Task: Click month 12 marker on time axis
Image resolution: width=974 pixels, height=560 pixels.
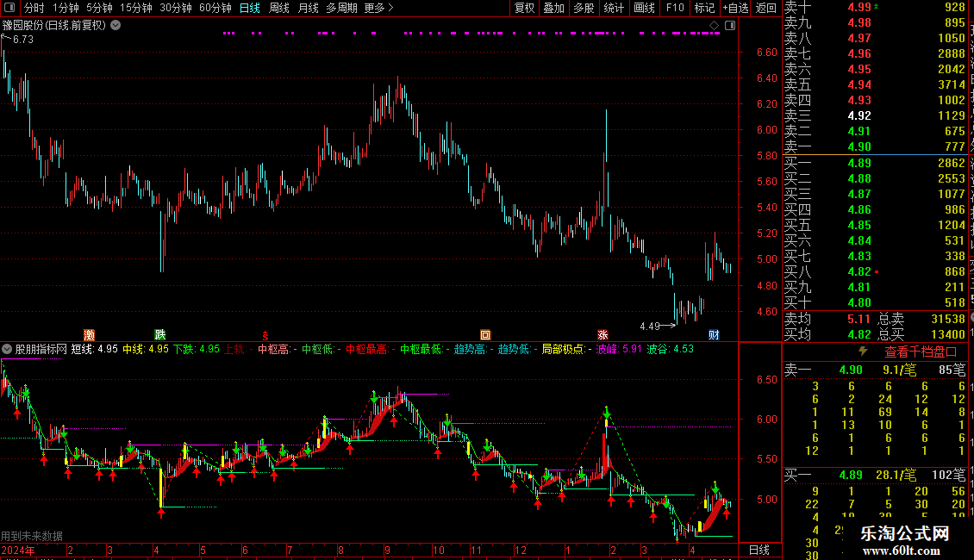Action: (521, 550)
